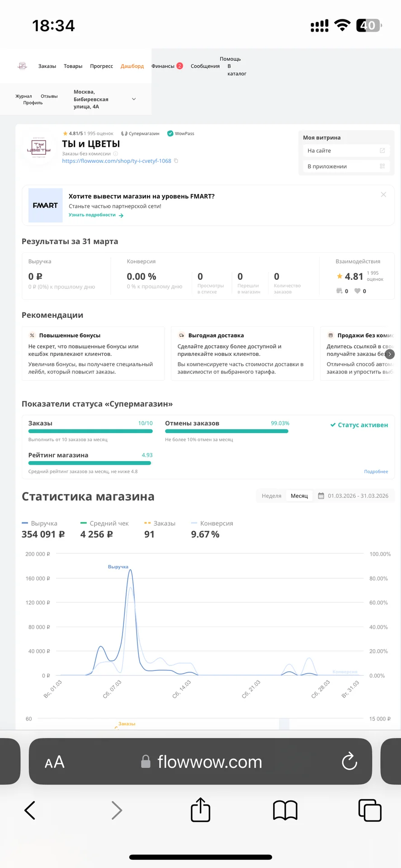401x868 pixels.
Task: Open the Заказы menu item
Action: pos(47,66)
